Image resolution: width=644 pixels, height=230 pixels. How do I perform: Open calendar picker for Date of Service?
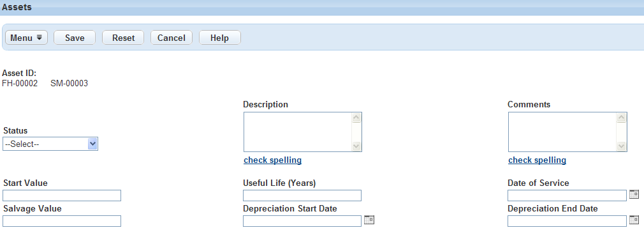pyautogui.click(x=634, y=194)
